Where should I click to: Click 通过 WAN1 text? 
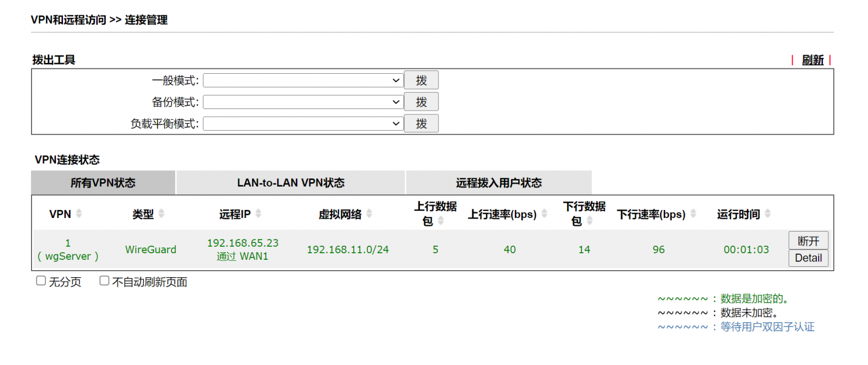242,257
